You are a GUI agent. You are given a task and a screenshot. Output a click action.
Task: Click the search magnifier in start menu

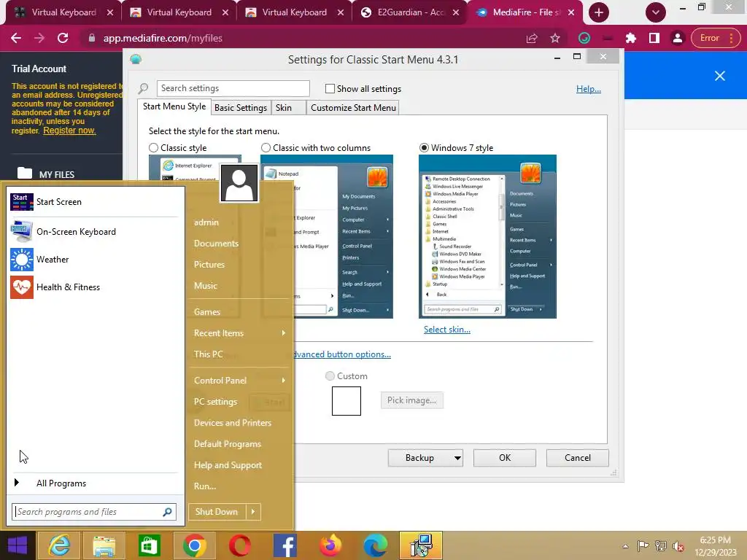[167, 512]
